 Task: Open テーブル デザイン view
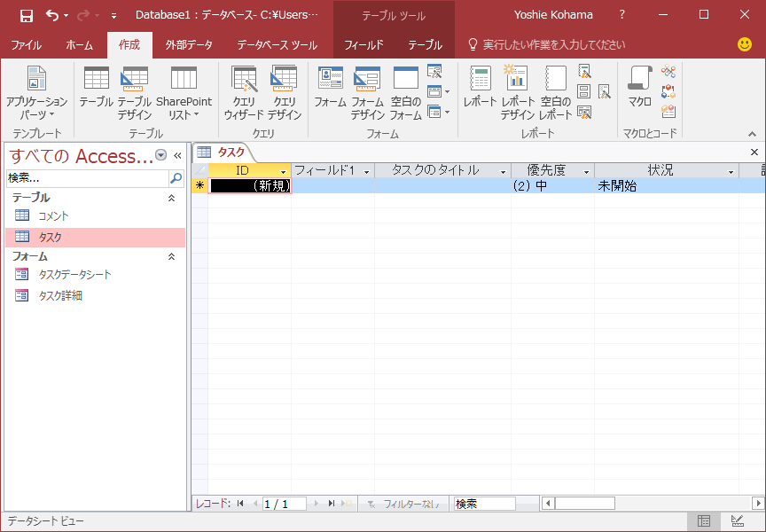coord(135,93)
